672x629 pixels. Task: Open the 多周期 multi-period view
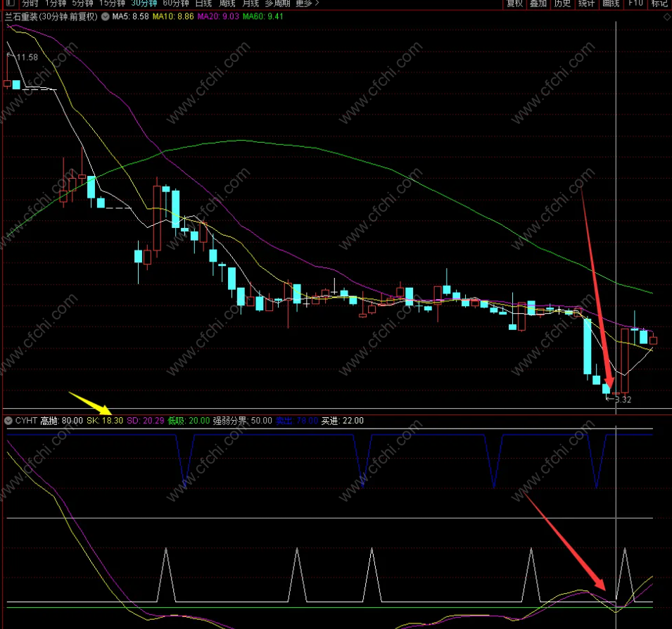click(x=277, y=4)
